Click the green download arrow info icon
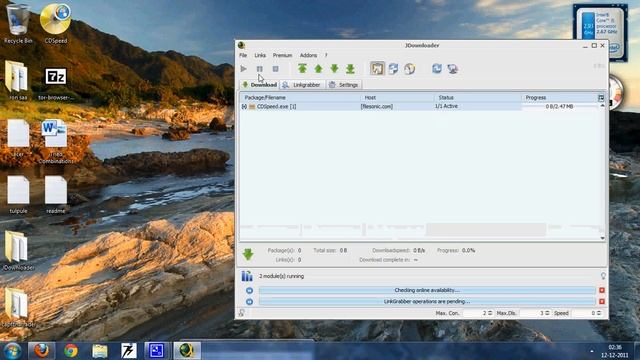 click(248, 254)
